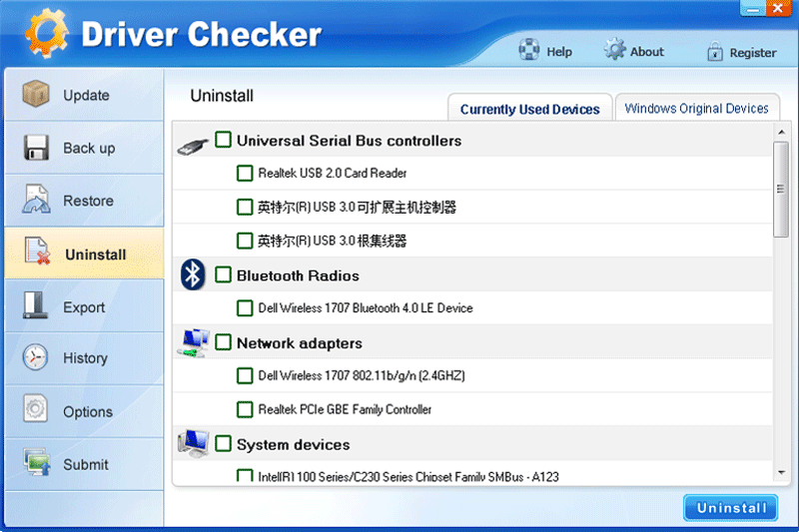This screenshot has width=799, height=532.
Task: Click the Network adapters heading text
Action: [x=300, y=343]
